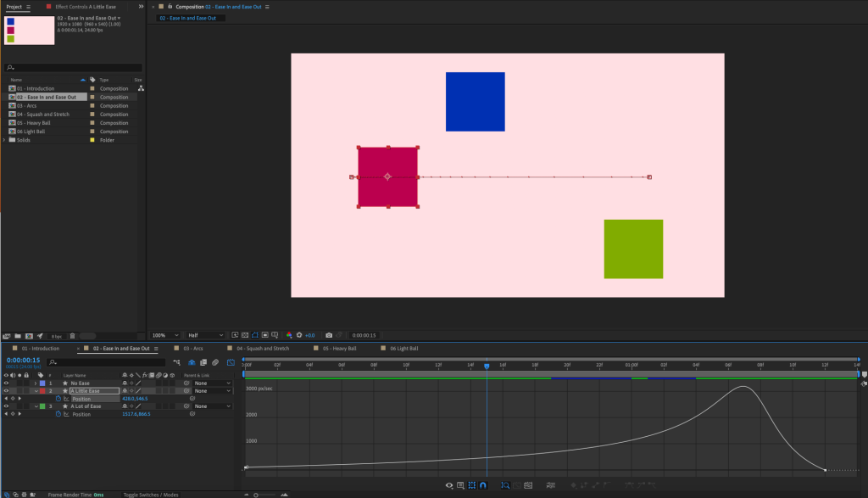Viewport: 868px width, 498px height.
Task: Hide the A Little Ease layer eye
Action: click(6, 391)
